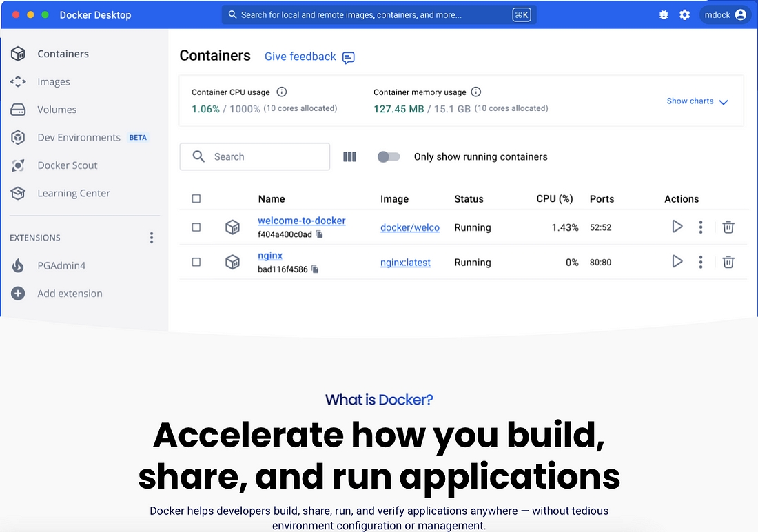This screenshot has height=532, width=758.
Task: Open the Extensions three-dot menu
Action: (152, 238)
